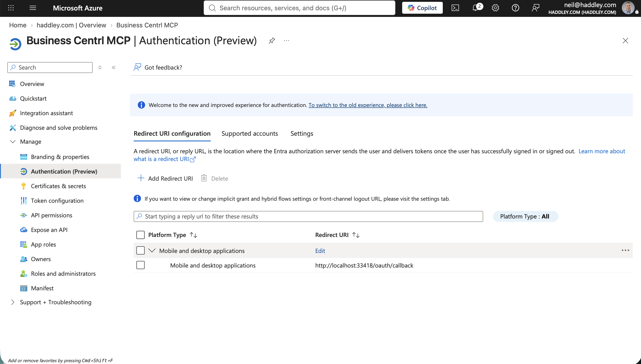This screenshot has width=641, height=364.
Task: Click the plus icon for Add Redirect URI
Action: coord(141,178)
